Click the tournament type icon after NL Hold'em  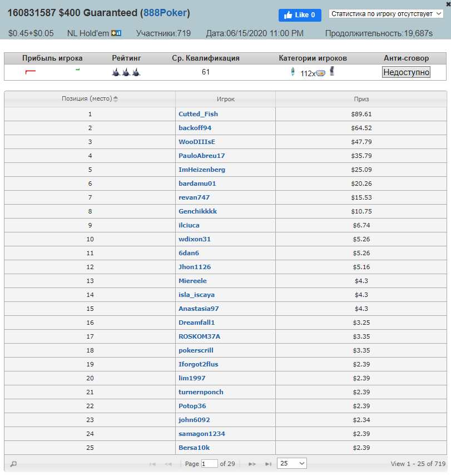pyautogui.click(x=116, y=33)
